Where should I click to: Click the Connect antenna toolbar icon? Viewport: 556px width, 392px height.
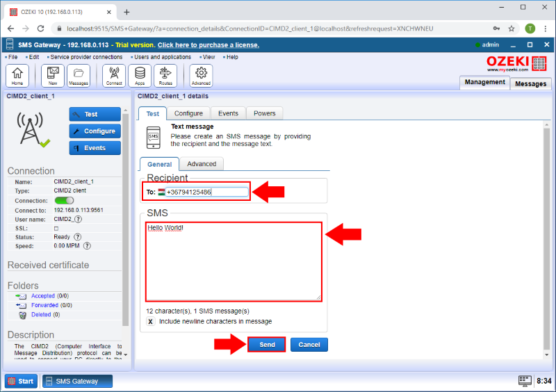pos(114,76)
